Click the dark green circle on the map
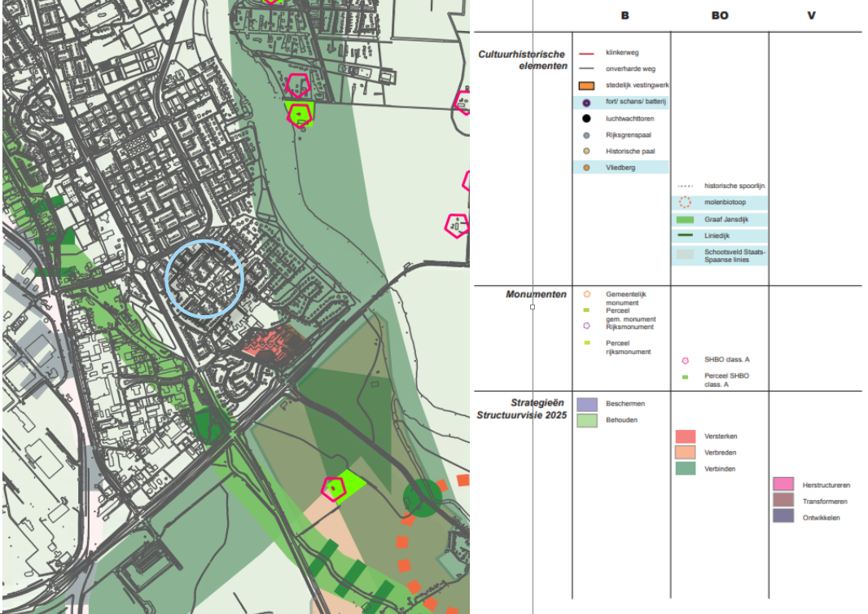The image size is (868, 614). coord(423,498)
